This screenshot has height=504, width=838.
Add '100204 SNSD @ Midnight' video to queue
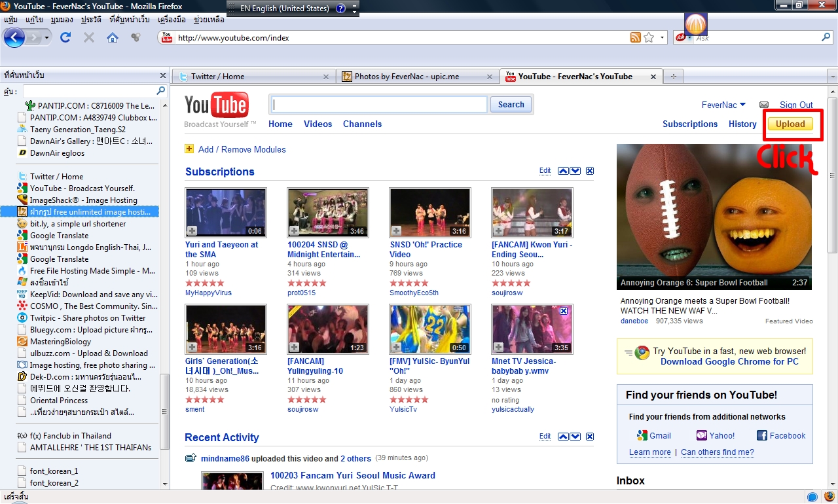coord(294,230)
